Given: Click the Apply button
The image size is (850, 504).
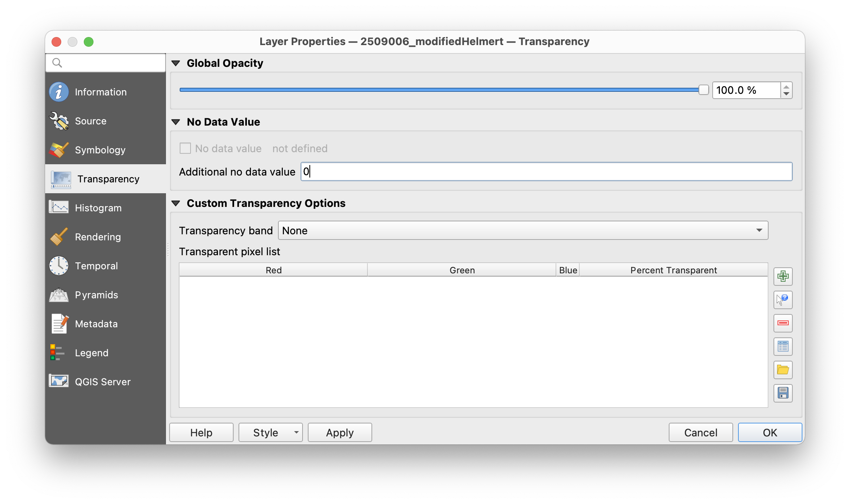Looking at the screenshot, I should pos(340,433).
